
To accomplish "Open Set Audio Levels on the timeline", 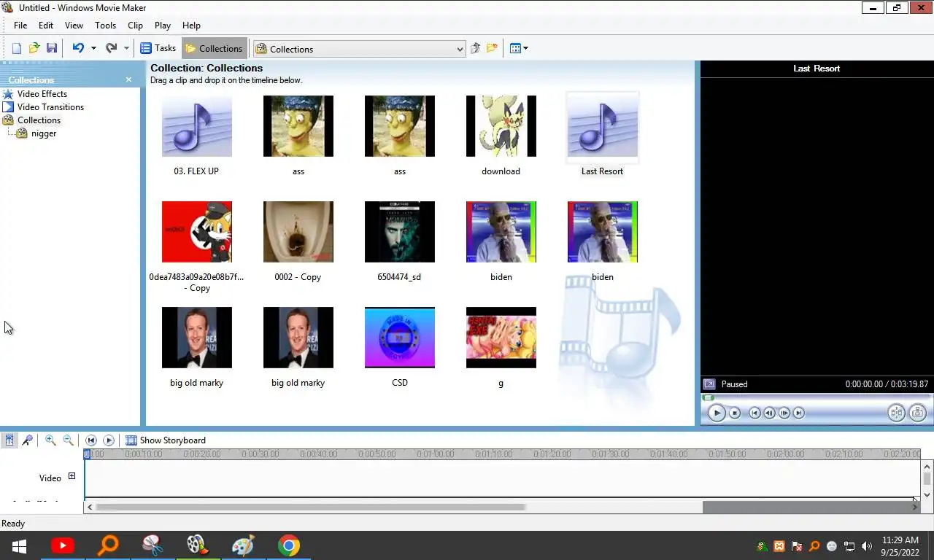I will (x=9, y=440).
